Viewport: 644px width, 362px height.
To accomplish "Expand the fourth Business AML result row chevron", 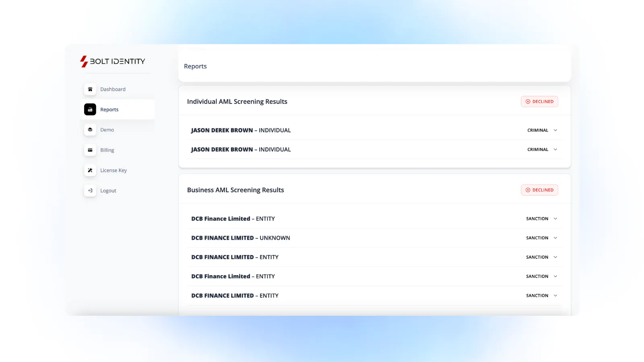I will 555,276.
